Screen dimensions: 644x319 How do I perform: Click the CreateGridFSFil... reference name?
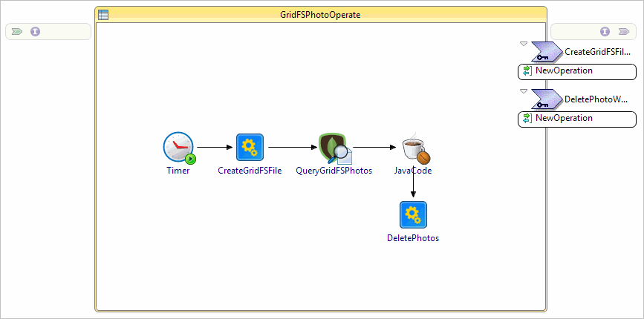click(x=597, y=52)
